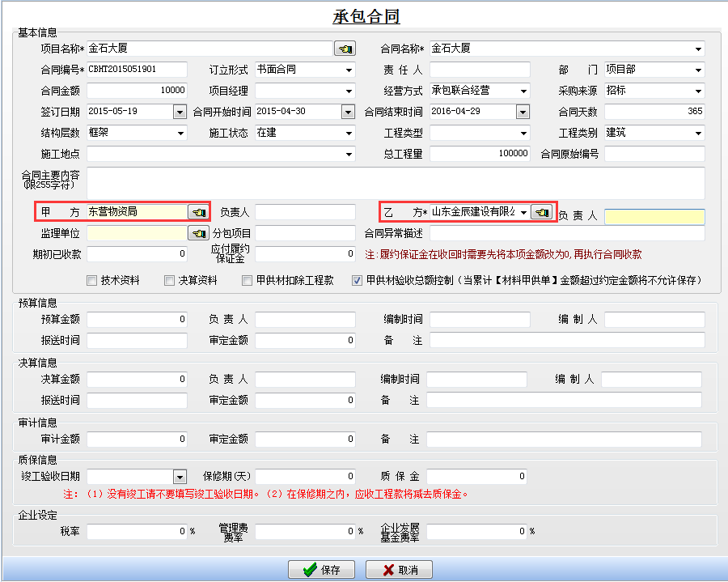Focus the 合同金额 input field
Image resolution: width=728 pixels, height=582 pixels.
tap(137, 91)
